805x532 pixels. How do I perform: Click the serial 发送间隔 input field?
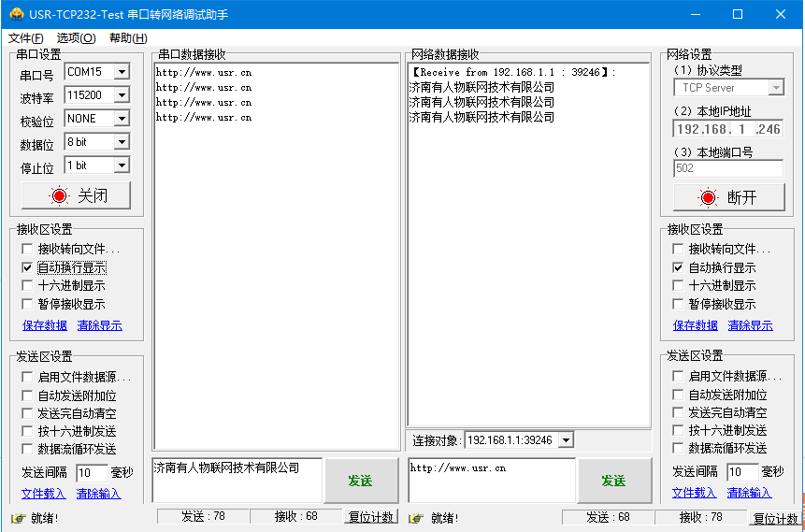click(x=92, y=472)
